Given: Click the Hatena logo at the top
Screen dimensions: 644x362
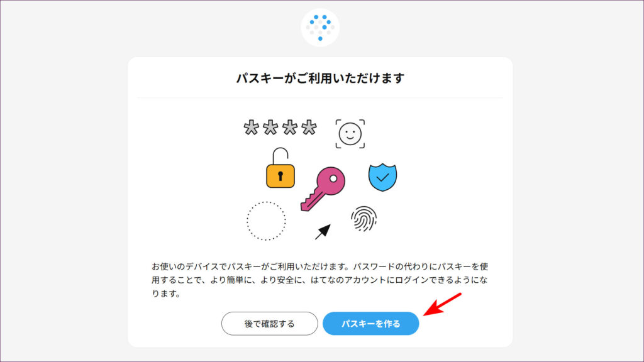Looking at the screenshot, I should click(320, 28).
